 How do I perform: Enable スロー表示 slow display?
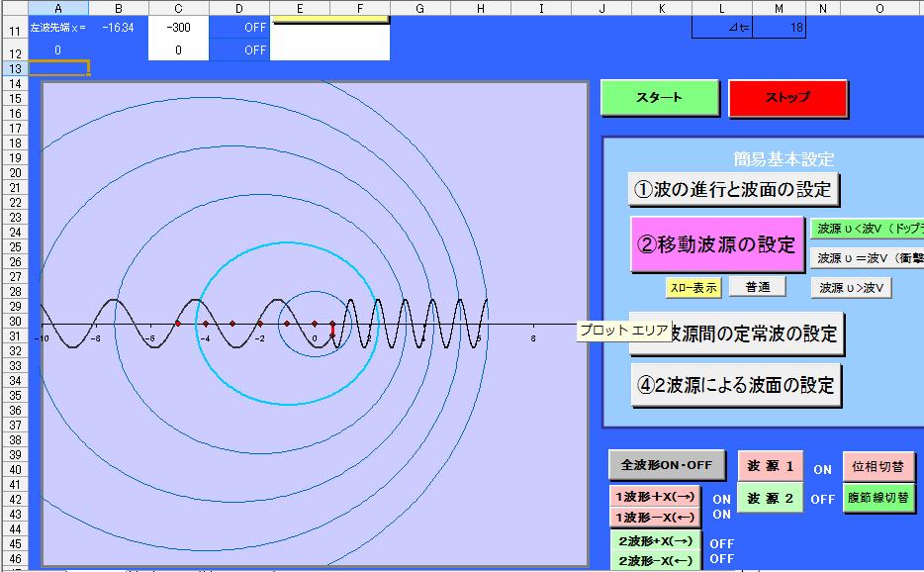coord(693,287)
